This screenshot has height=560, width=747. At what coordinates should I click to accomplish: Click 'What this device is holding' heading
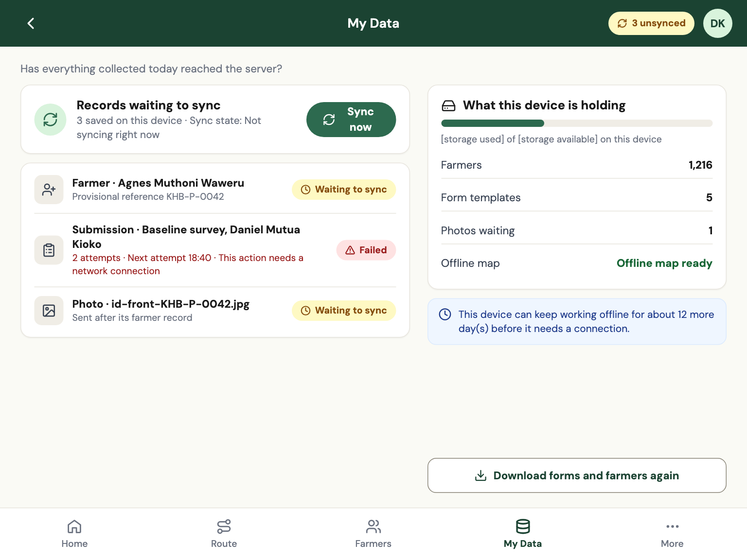[x=544, y=105]
